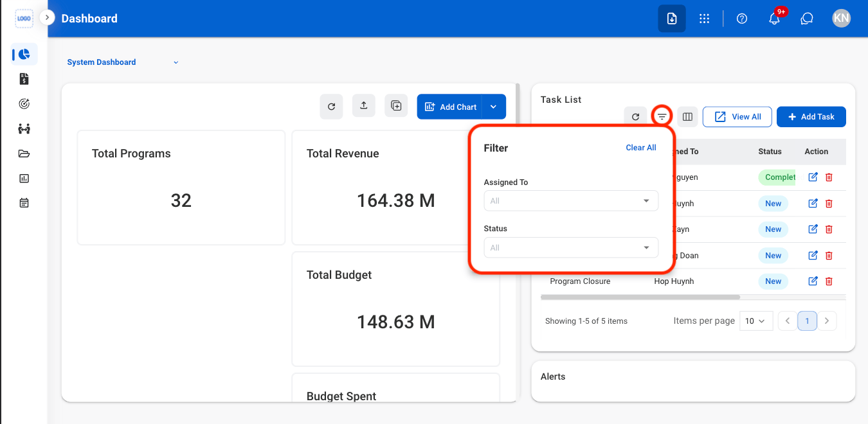Open the people handshake sidebar icon
The image size is (868, 424).
(x=24, y=128)
